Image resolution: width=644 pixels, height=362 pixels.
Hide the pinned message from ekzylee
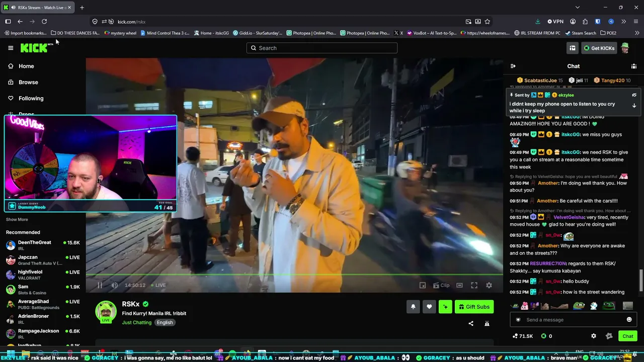coord(634,95)
